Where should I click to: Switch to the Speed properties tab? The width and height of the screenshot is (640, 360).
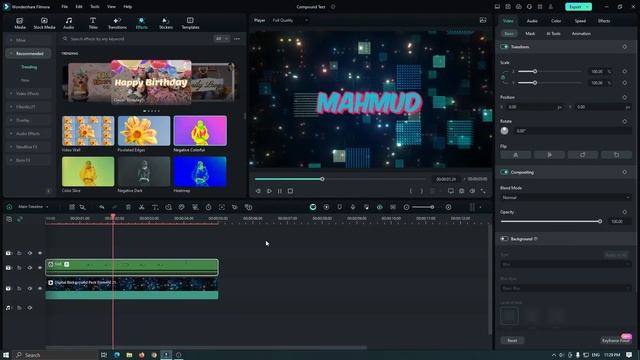(x=580, y=21)
